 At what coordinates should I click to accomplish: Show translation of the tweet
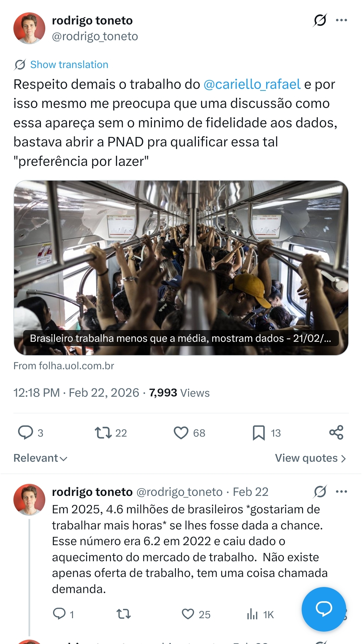pos(69,65)
